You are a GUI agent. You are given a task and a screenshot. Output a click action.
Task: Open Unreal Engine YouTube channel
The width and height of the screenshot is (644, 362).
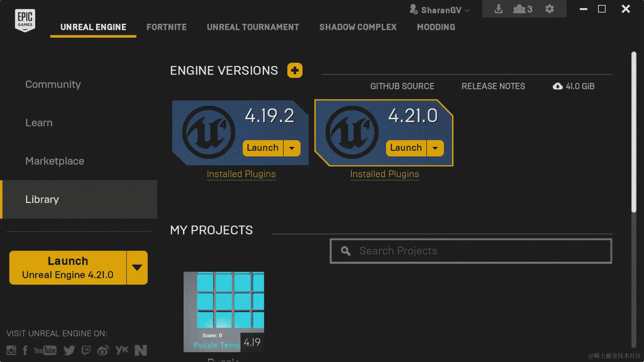point(45,350)
